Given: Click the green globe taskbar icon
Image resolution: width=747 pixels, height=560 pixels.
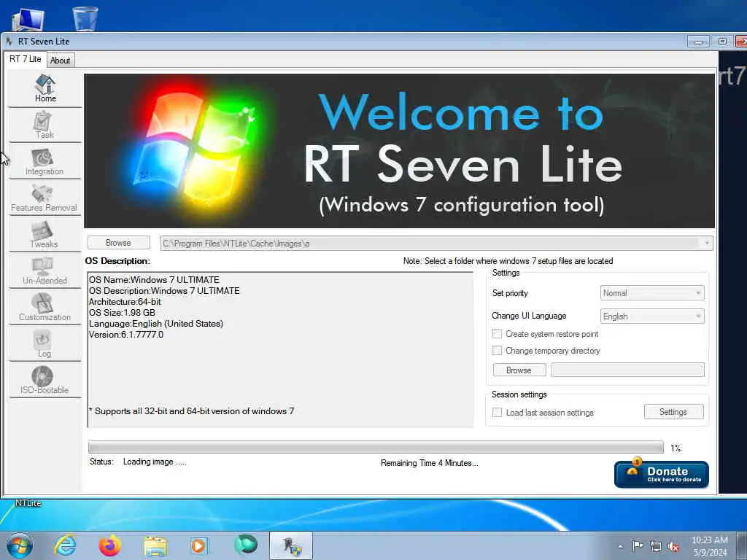Looking at the screenshot, I should [x=246, y=545].
